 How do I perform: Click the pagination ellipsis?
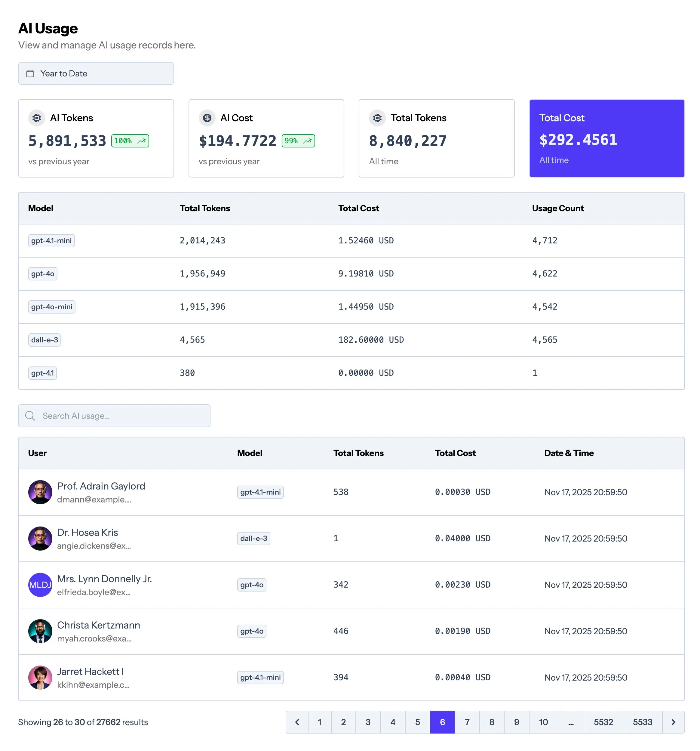point(570,722)
